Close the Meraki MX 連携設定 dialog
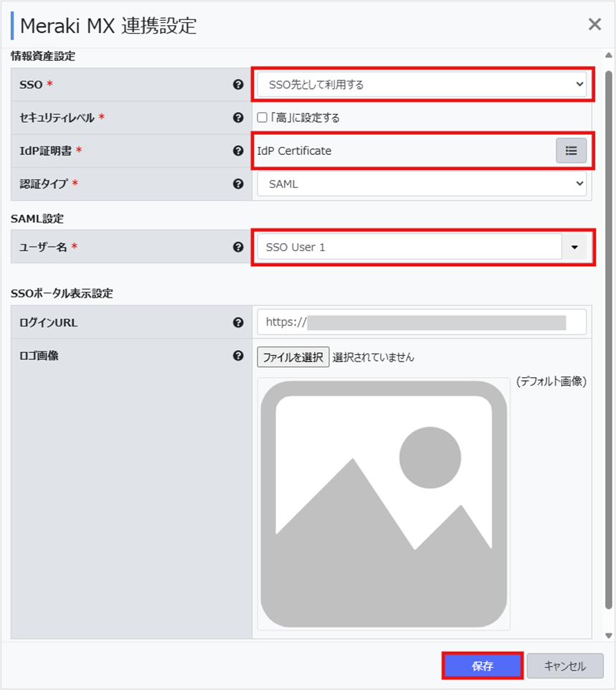616x690 pixels. click(x=594, y=24)
